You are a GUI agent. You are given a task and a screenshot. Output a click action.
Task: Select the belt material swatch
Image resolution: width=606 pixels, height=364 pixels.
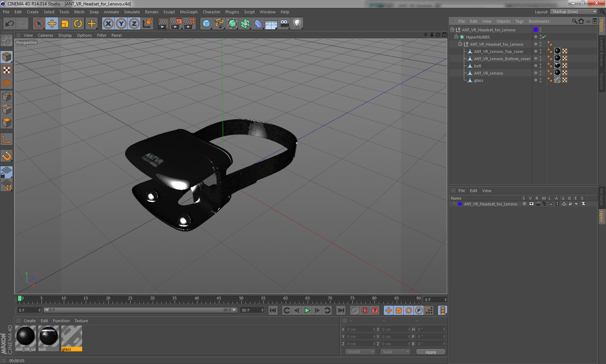[49, 338]
